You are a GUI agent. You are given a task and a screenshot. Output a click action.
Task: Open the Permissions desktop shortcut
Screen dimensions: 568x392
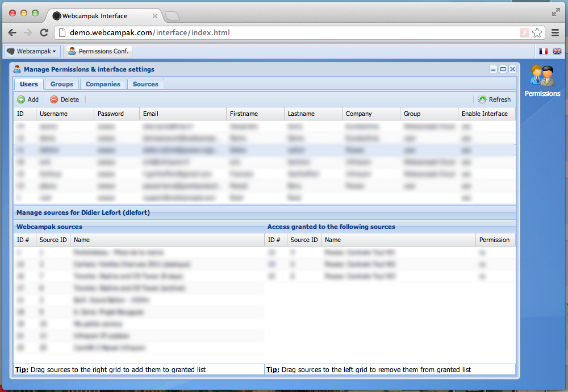coord(542,81)
